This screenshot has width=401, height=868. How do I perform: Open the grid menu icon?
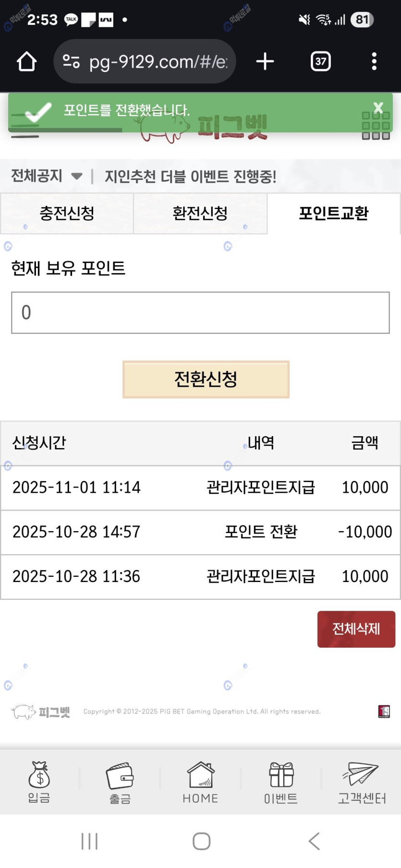[x=376, y=126]
